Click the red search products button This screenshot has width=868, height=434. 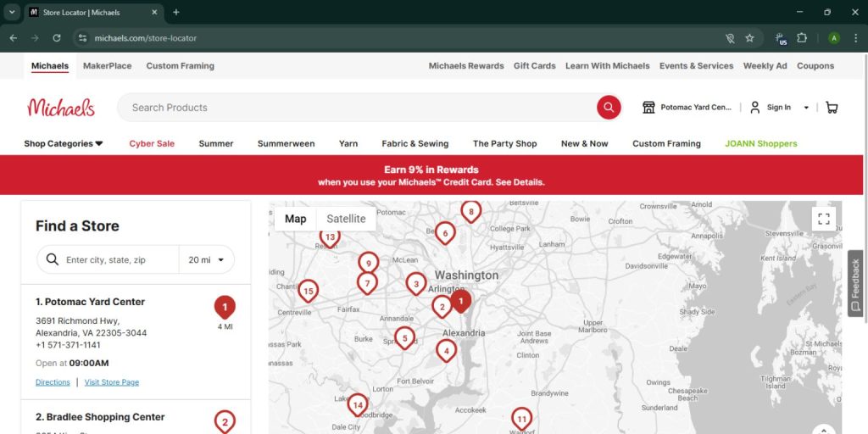coord(609,108)
